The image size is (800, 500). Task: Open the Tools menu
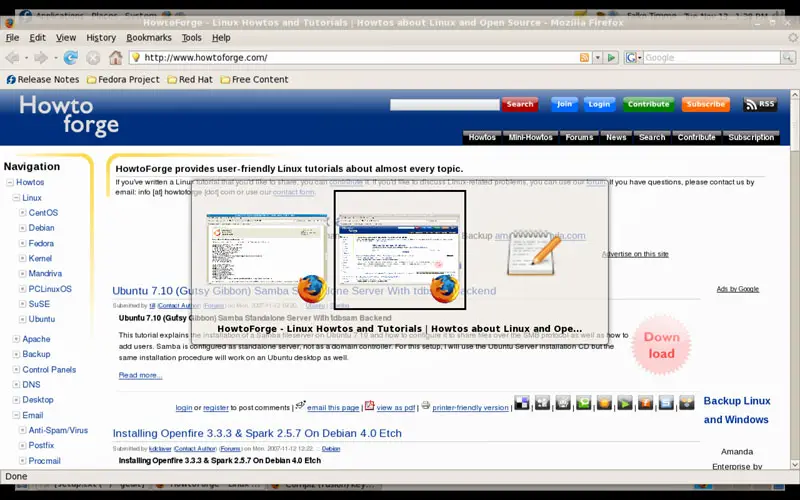191,38
